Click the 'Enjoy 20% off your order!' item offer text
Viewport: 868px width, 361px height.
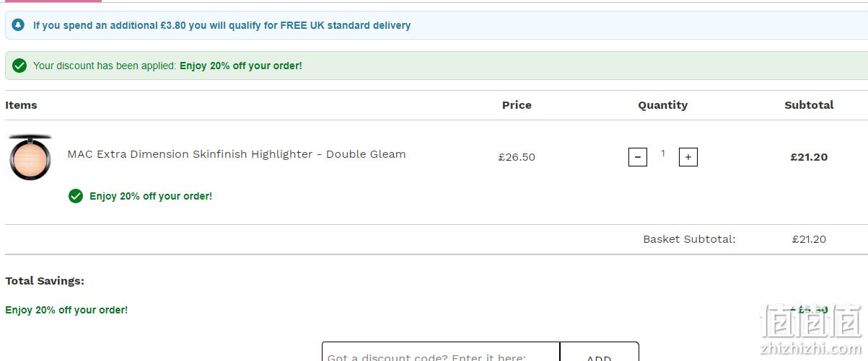(151, 196)
